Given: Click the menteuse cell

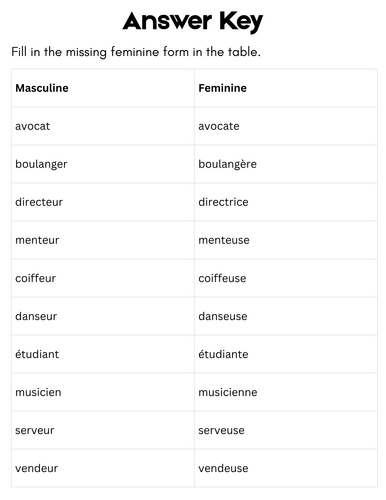Looking at the screenshot, I should coord(286,240).
